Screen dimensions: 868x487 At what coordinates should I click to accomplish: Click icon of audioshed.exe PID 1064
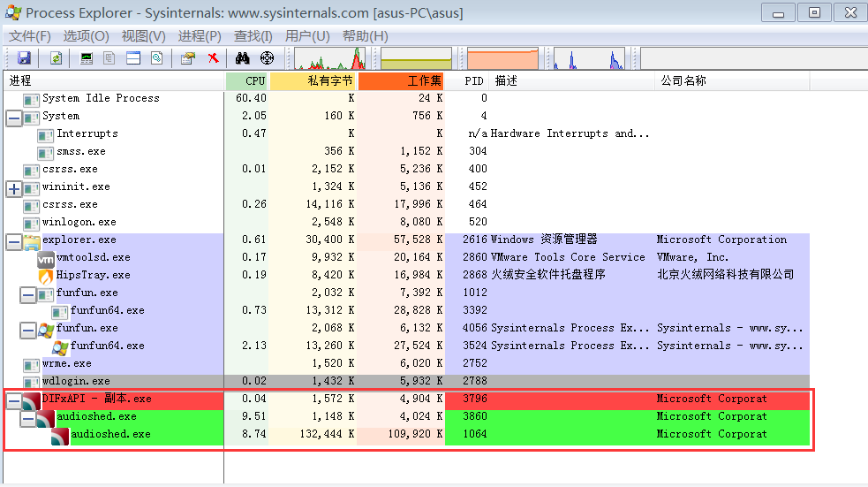click(60, 436)
